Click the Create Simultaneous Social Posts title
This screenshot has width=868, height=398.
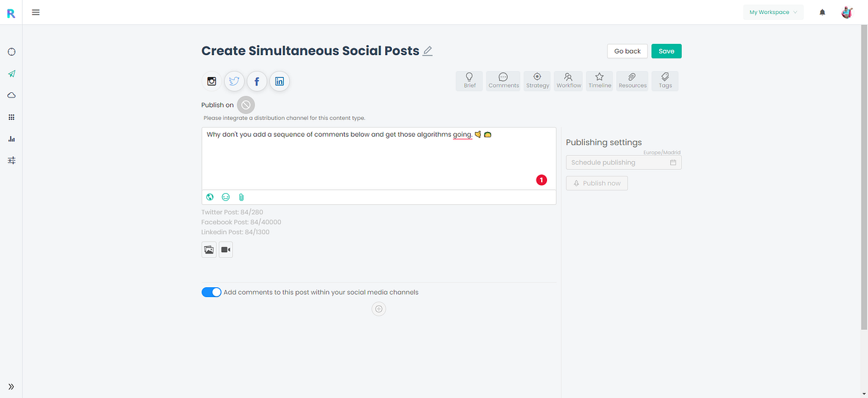tap(310, 51)
